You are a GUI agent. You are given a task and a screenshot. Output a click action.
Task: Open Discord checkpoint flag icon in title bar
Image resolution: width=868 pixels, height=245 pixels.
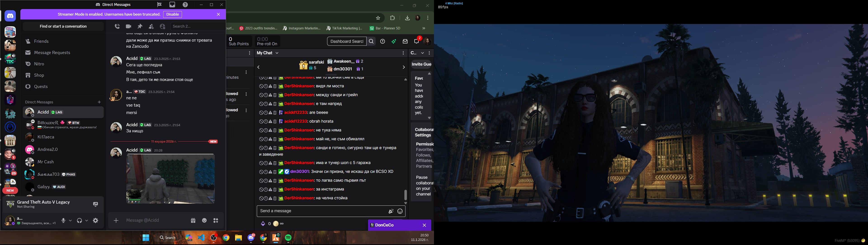159,5
